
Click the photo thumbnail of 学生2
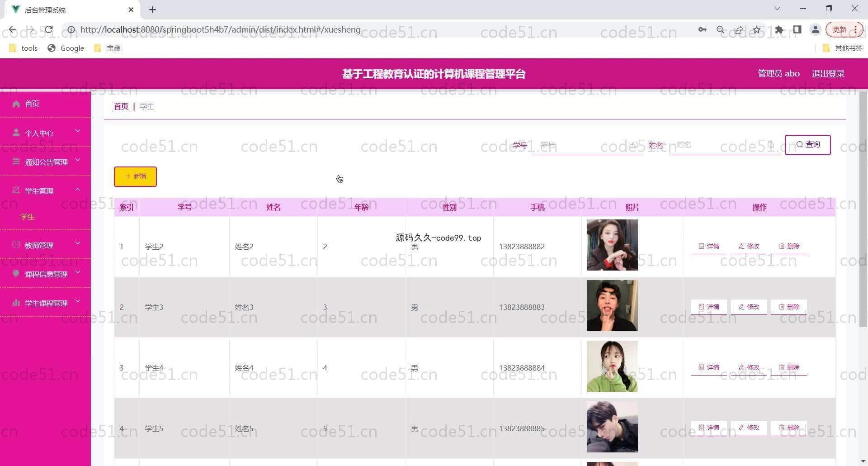(612, 245)
